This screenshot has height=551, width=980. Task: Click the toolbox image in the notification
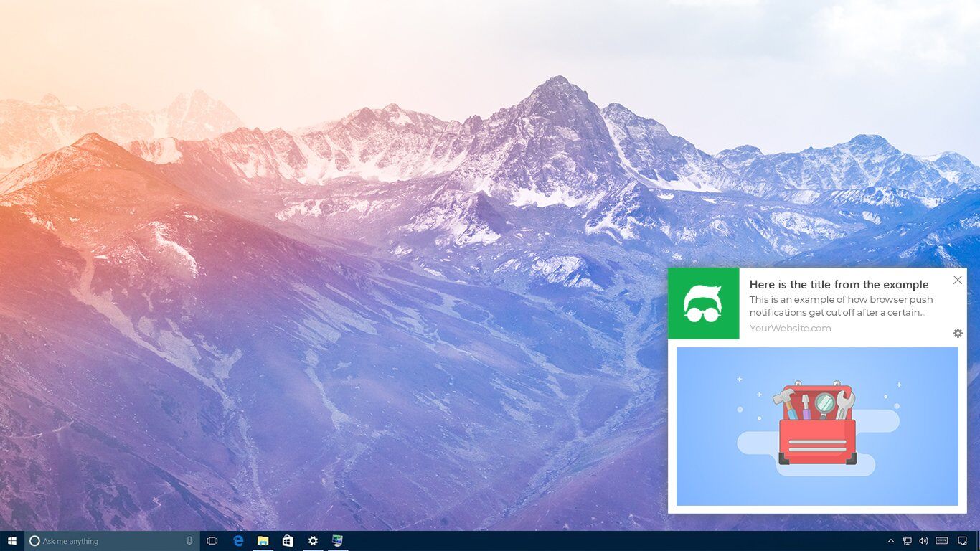click(x=817, y=425)
